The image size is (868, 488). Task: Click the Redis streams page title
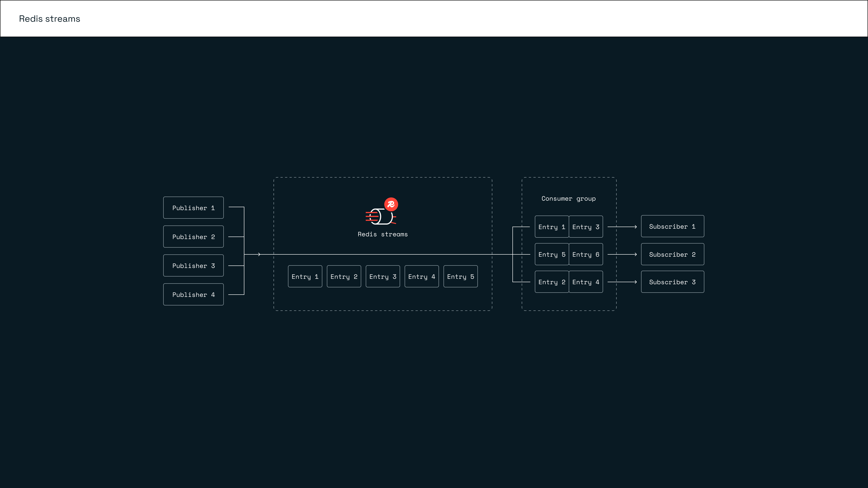(x=50, y=19)
